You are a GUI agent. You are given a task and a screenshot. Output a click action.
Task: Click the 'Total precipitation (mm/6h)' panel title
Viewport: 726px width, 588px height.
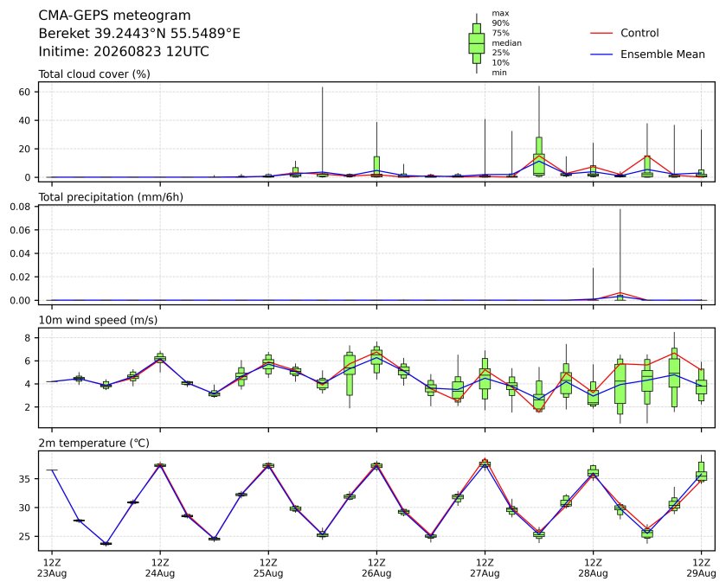click(x=111, y=197)
